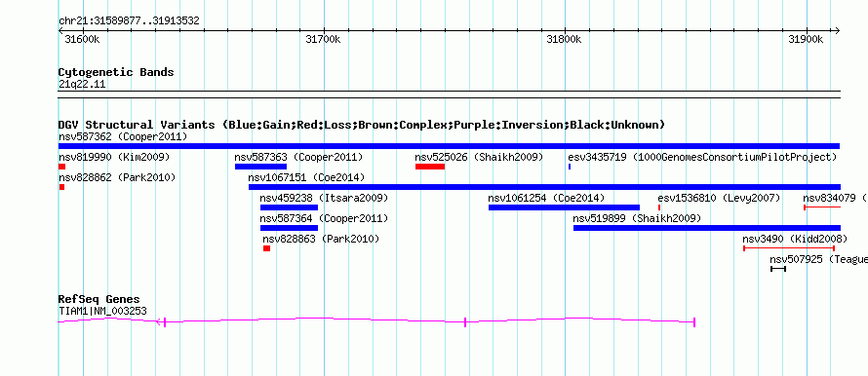
Task: Select blue bar under nsv1061254
Action: click(564, 207)
